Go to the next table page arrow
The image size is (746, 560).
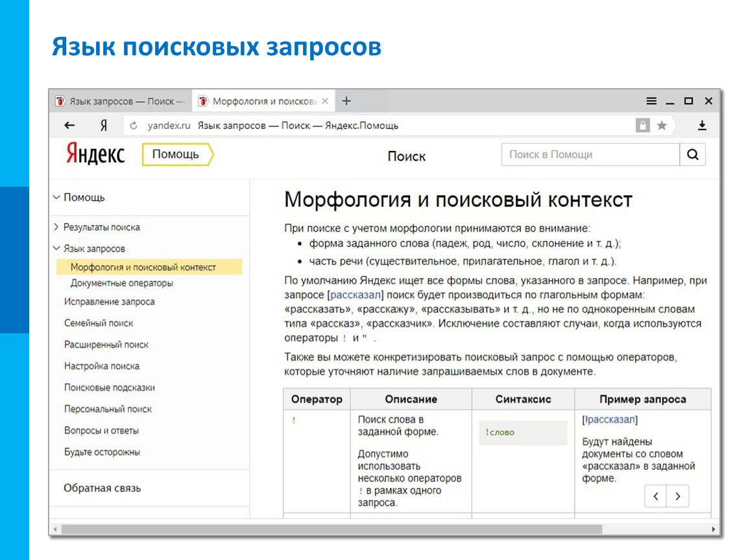click(x=677, y=496)
